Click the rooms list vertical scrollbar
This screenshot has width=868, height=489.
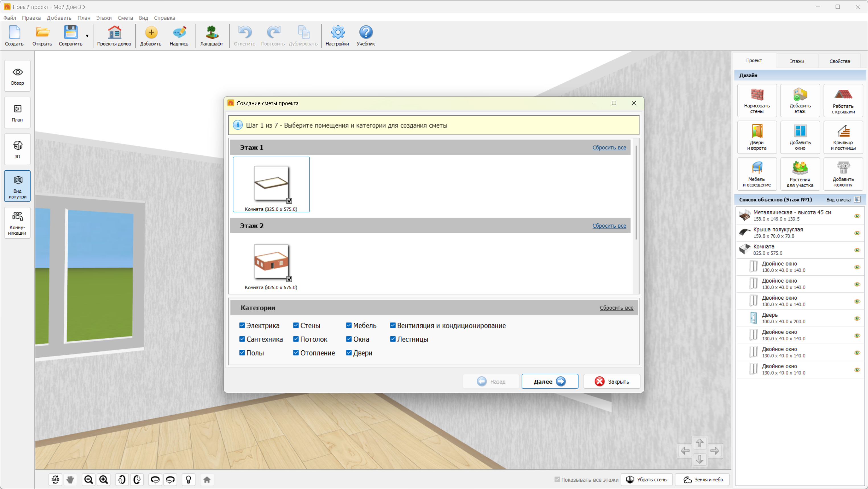tap(636, 192)
